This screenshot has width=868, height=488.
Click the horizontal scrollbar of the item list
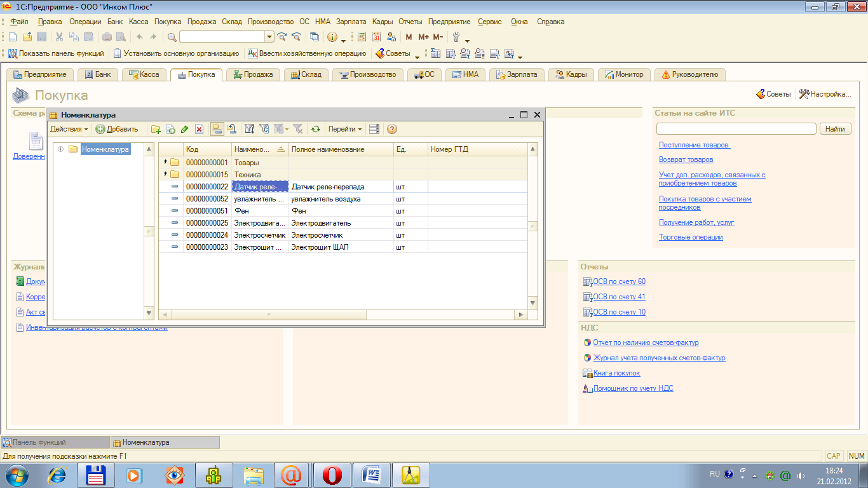[x=342, y=315]
